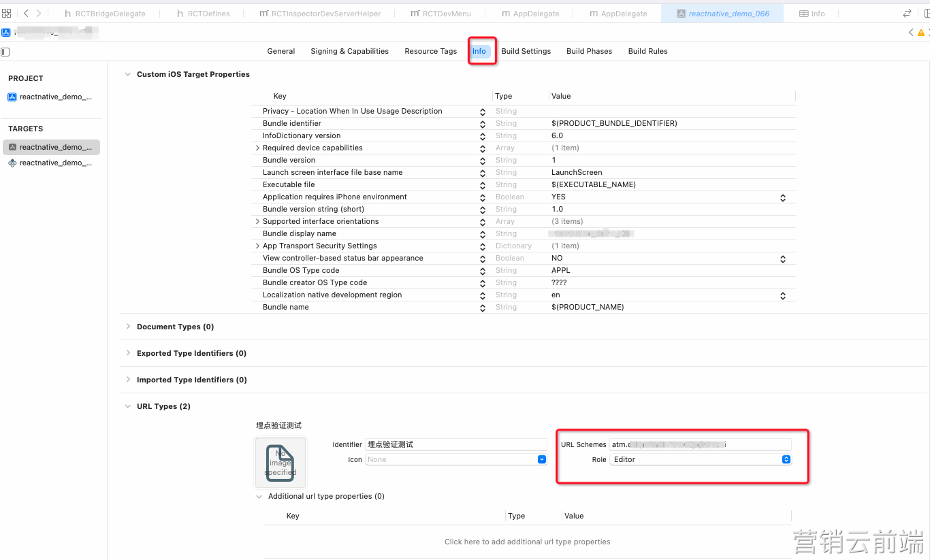This screenshot has width=930, height=560.
Task: Click the No image specified icon well
Action: coord(280,463)
